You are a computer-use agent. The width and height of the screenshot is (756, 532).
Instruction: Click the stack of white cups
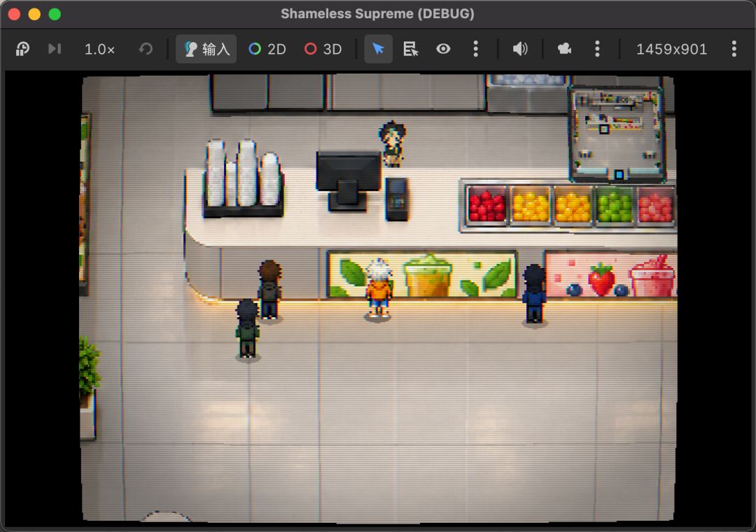pyautogui.click(x=244, y=178)
